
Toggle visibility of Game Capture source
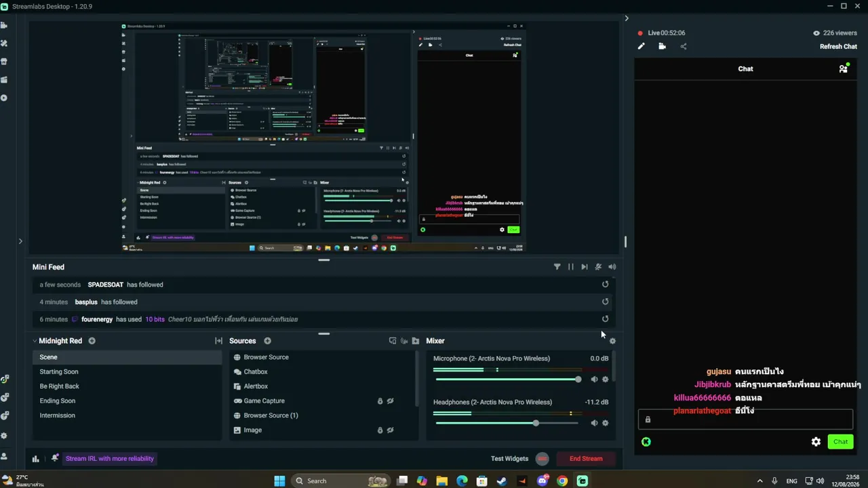[x=391, y=401]
